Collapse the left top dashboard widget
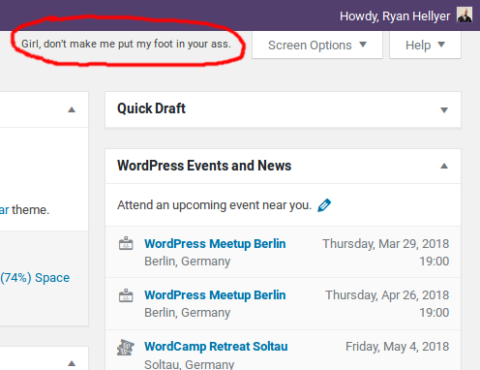Screen dimensions: 480x370 (72, 110)
